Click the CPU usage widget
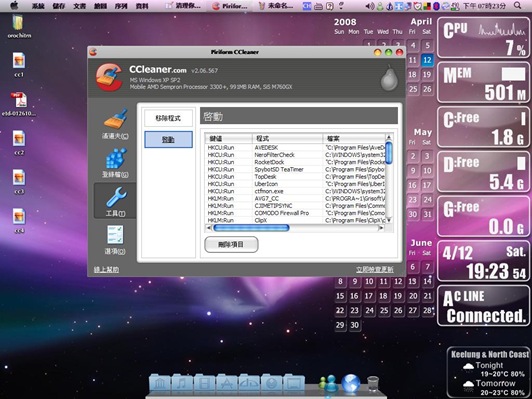 483,38
